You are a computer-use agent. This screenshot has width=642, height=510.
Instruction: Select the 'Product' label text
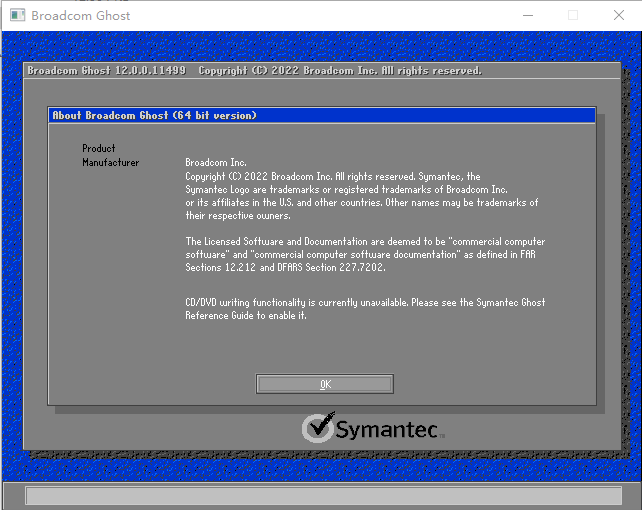point(99,148)
